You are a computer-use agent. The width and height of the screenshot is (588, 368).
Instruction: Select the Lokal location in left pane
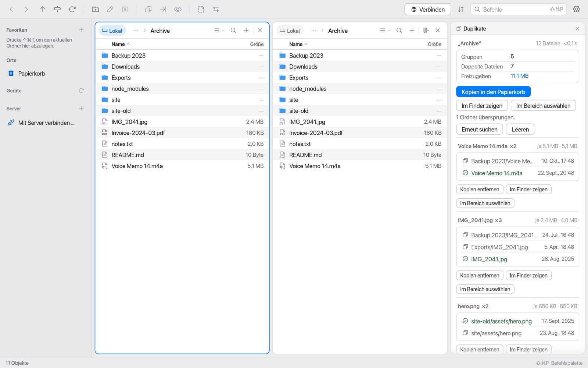coord(112,31)
